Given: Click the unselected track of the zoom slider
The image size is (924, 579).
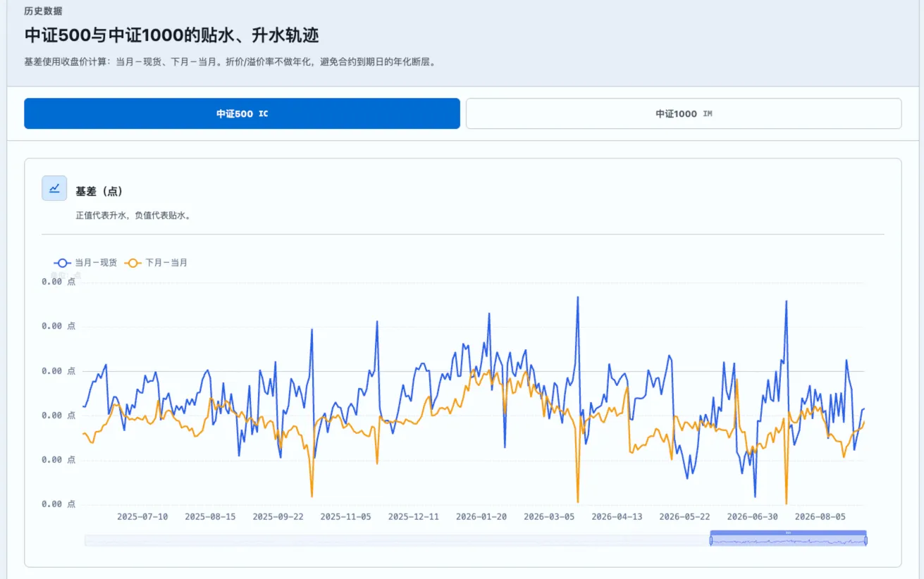Looking at the screenshot, I should 397,540.
